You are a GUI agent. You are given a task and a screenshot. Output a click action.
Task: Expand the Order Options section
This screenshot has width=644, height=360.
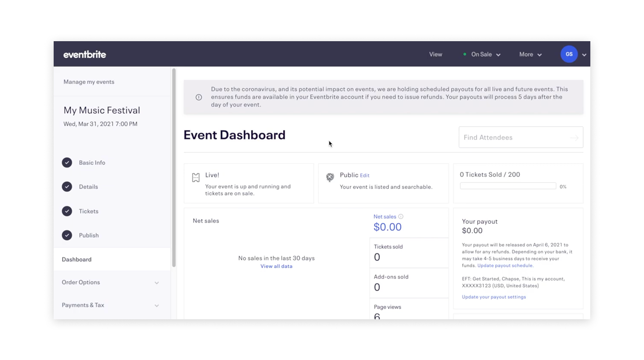(x=112, y=282)
